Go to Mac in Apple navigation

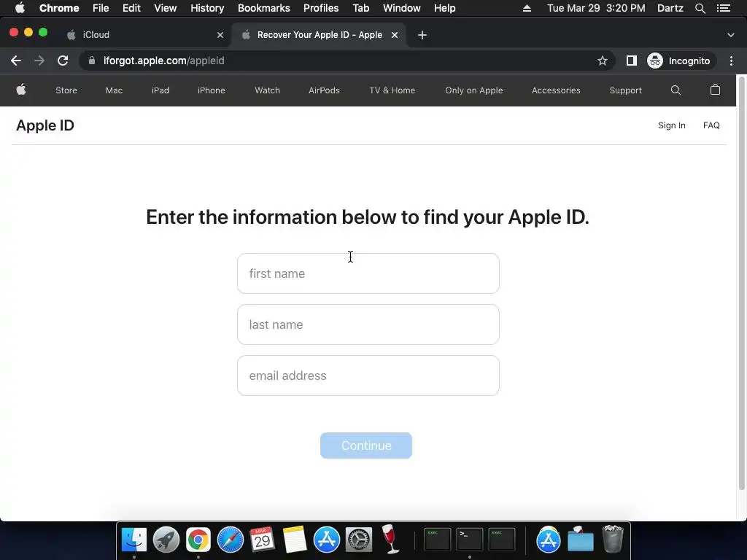(114, 90)
